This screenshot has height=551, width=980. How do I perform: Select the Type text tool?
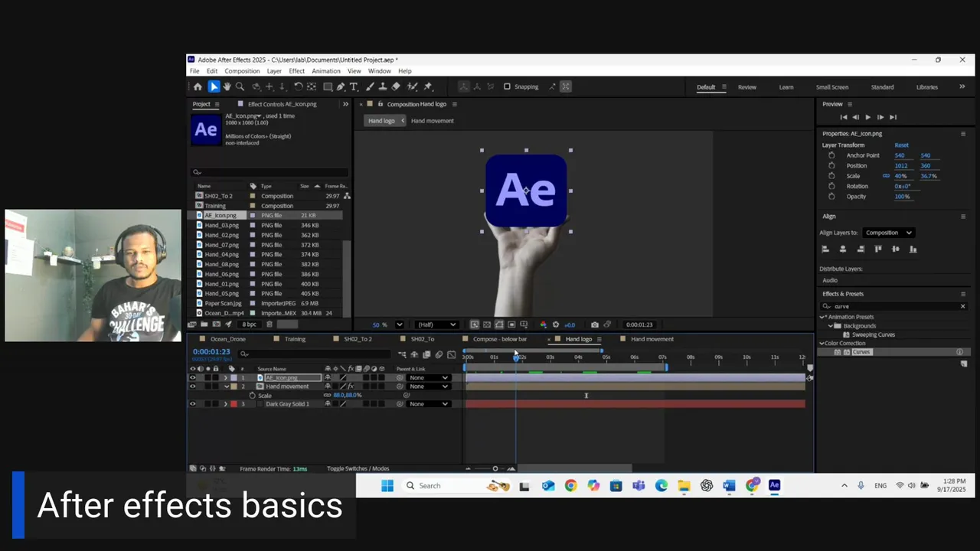tap(354, 86)
